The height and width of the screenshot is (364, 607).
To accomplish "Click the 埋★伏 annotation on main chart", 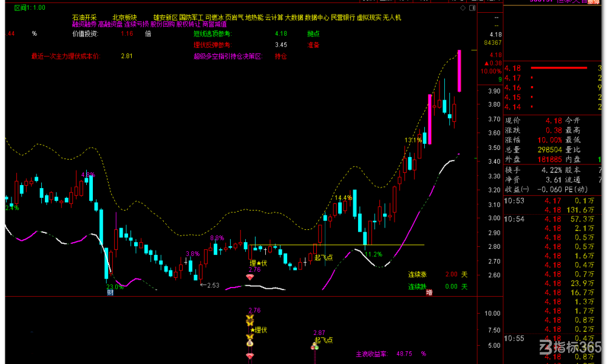I will click(x=259, y=263).
